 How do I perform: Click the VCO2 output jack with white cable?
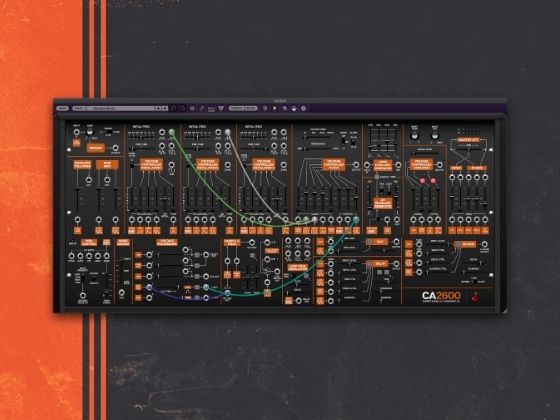pos(228,132)
